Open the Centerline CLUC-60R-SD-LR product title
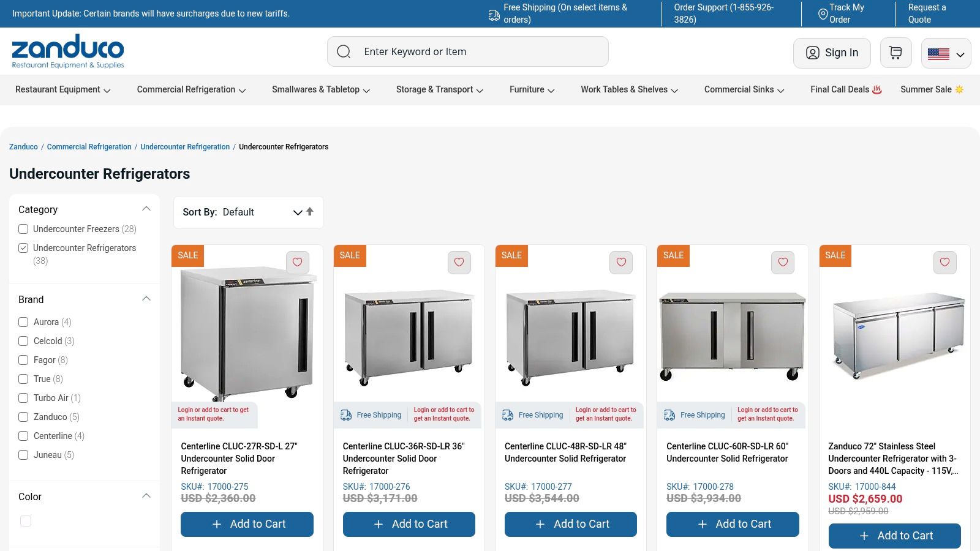 point(727,452)
